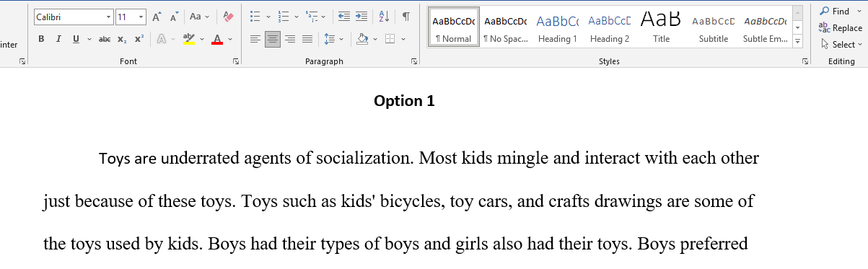Click the Find magnifier icon
The height and width of the screenshot is (269, 868).
824,11
